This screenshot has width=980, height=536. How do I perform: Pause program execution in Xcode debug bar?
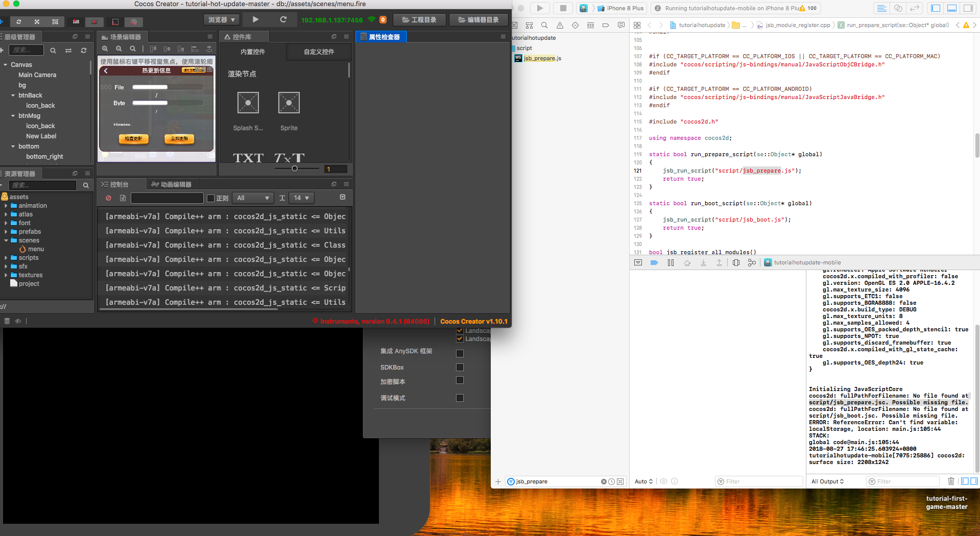(671, 262)
